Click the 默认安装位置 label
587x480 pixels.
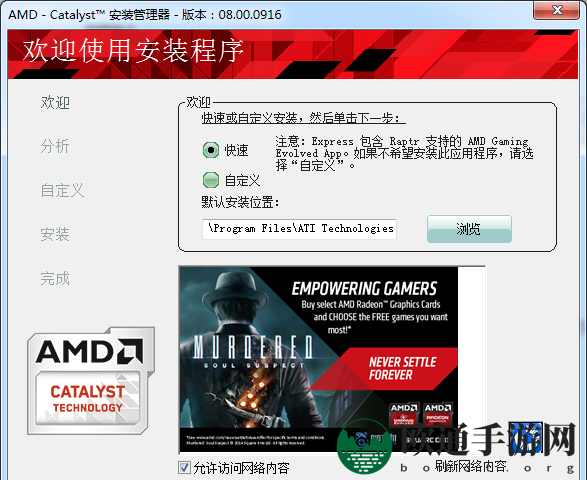point(240,203)
